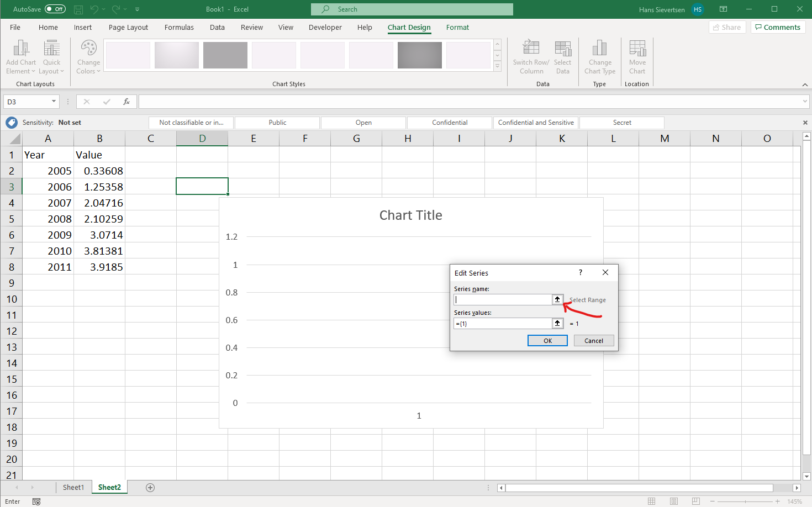Open the Page Layout tab
Screen dimensions: 812x507
click(x=128, y=27)
